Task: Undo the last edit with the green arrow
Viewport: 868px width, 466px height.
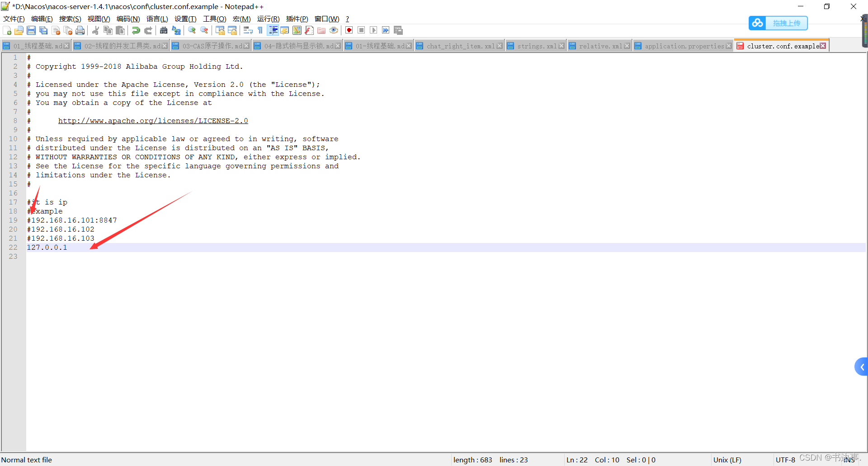Action: (x=135, y=30)
